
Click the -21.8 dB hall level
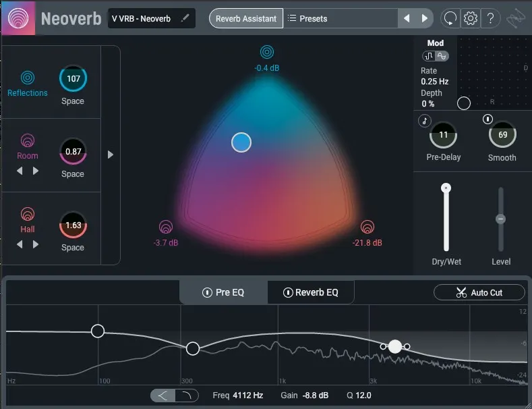(x=367, y=243)
